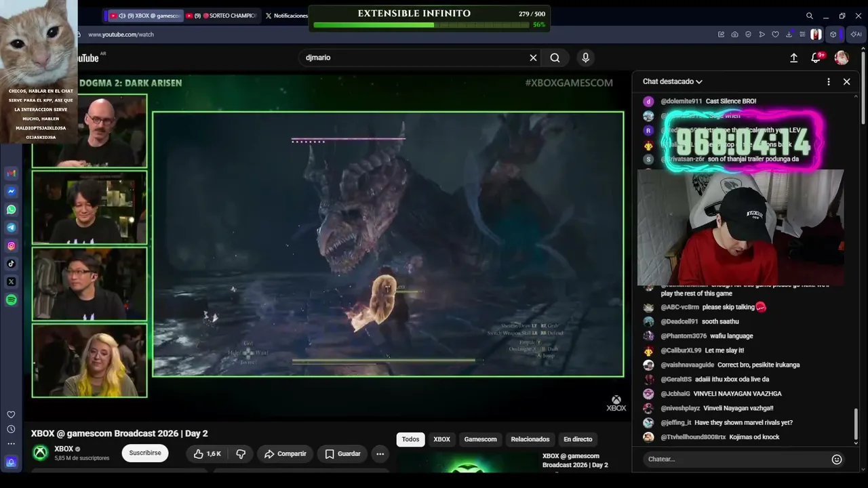Click the Chatear... message input
Screen dimensions: 868x488
coord(738,460)
